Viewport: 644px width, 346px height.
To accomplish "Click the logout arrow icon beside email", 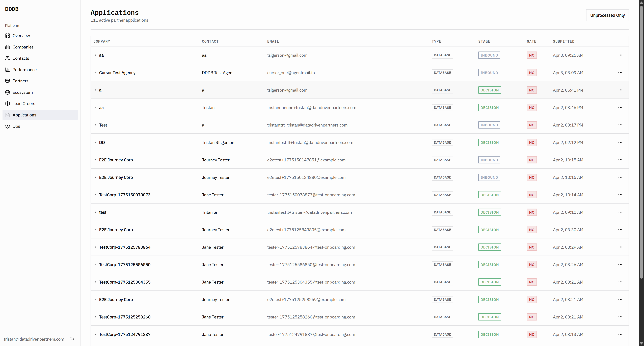I will (72, 339).
